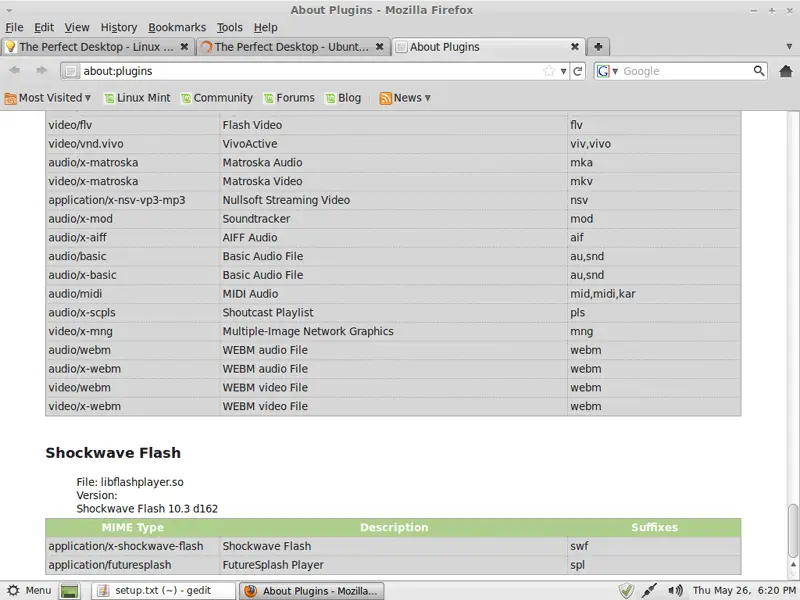
Task: Select the FutureSplash Player description cell
Action: [x=393, y=565]
